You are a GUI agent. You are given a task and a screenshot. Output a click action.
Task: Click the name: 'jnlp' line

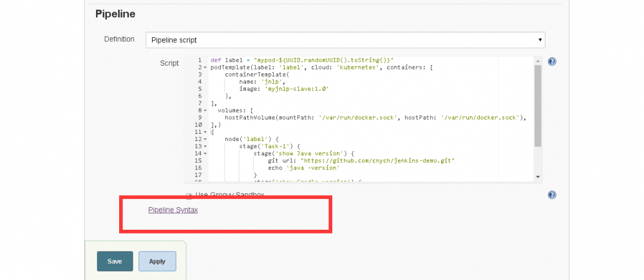click(x=262, y=82)
